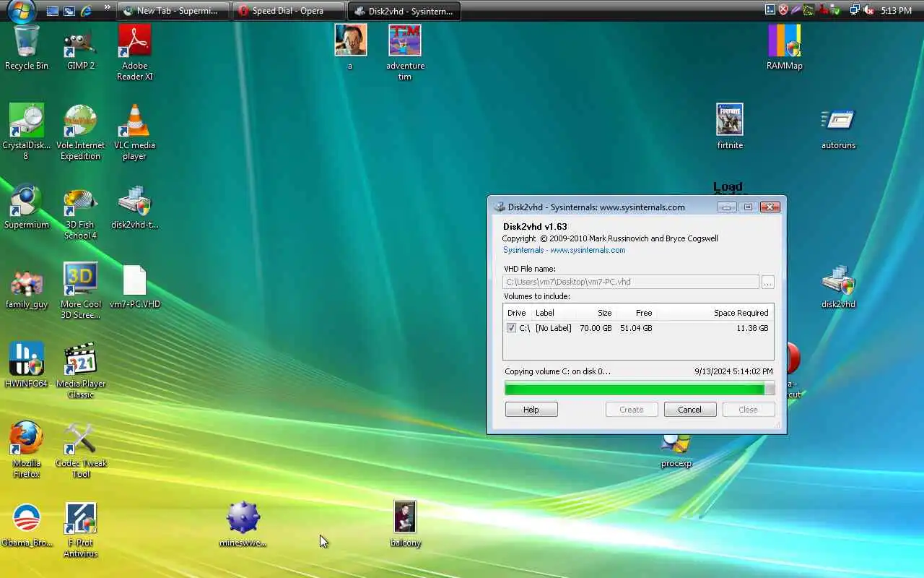The image size is (924, 578).
Task: Select the Obama_Bro... desktop icon
Action: tap(27, 524)
